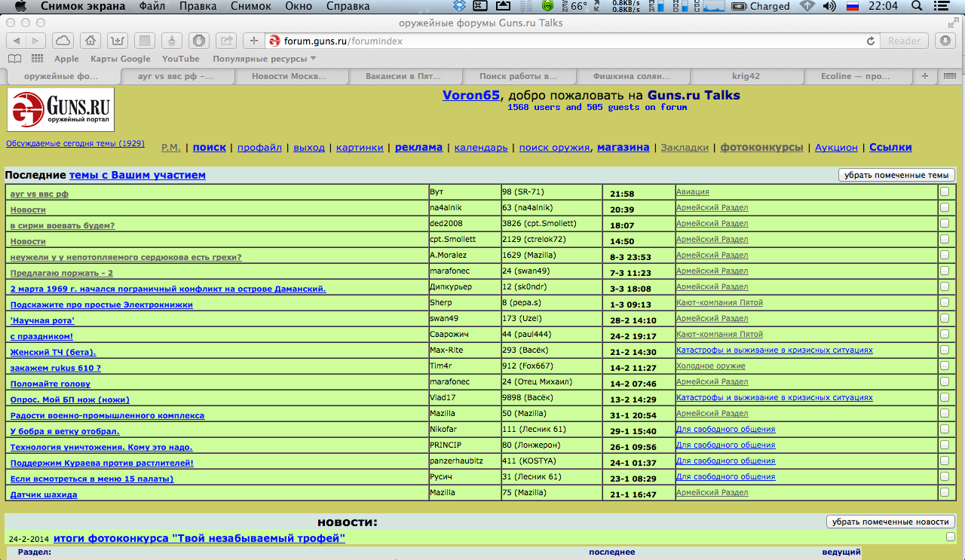The height and width of the screenshot is (560, 965).
Task: Open the 'Аукцион' navigation link
Action: pos(836,148)
